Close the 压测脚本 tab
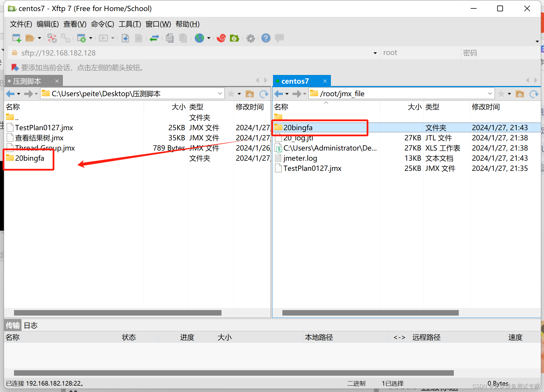Image resolution: width=544 pixels, height=392 pixels. 57,81
